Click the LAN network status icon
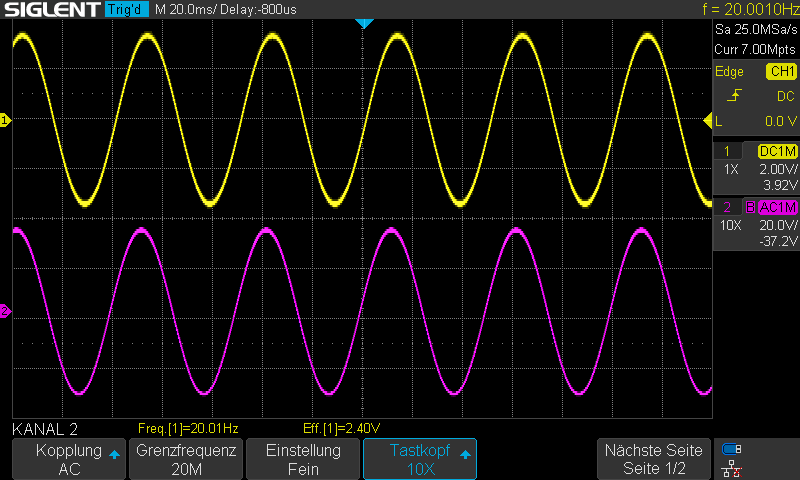 click(732, 468)
